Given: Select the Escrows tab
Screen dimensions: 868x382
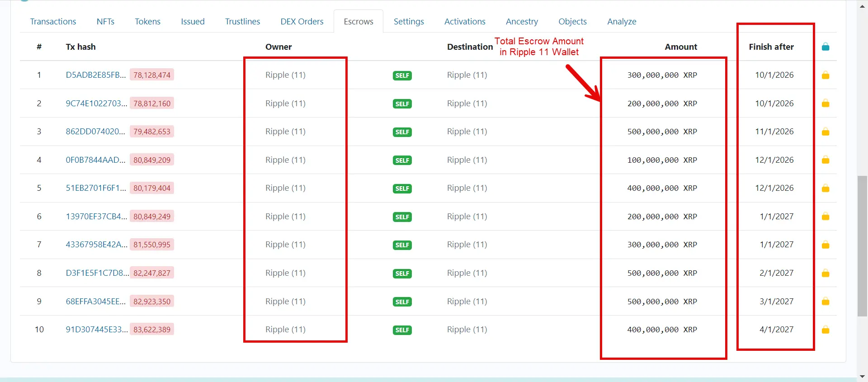Looking at the screenshot, I should (x=359, y=21).
